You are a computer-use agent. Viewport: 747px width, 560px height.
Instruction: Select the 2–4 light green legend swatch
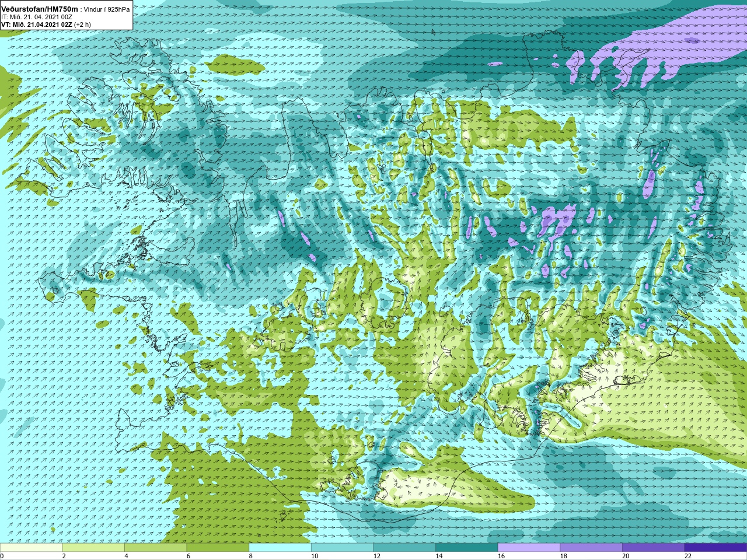coord(93,547)
